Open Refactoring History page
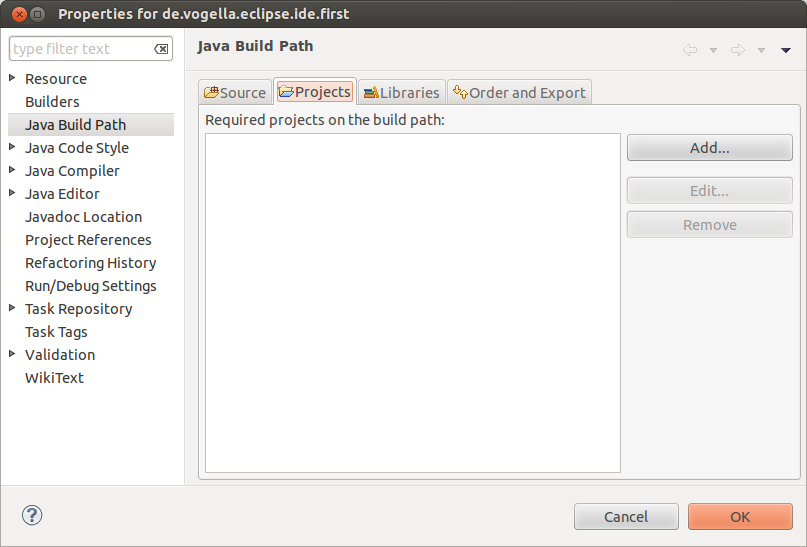Screen dimensions: 807x547 (x=91, y=263)
